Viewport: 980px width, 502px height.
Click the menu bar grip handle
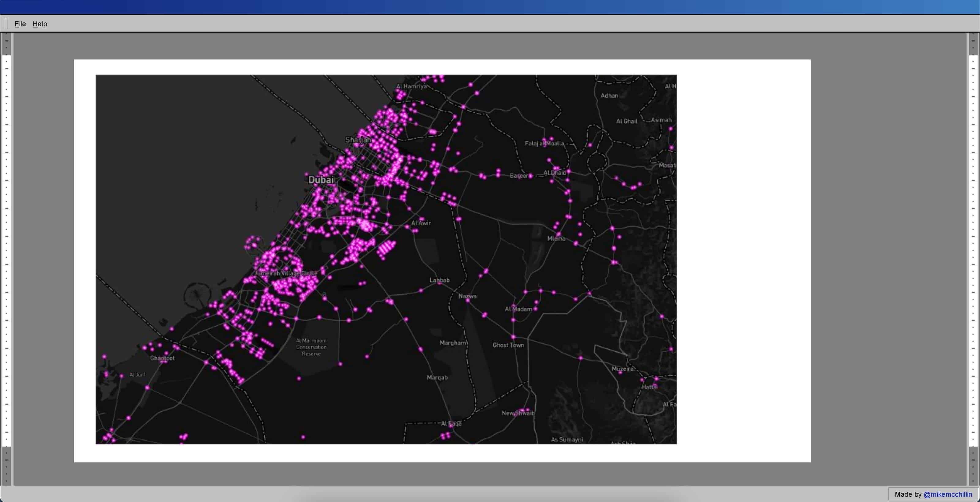point(6,24)
